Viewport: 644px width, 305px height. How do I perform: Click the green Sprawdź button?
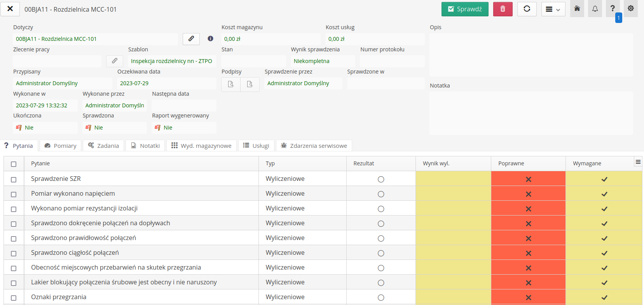[x=464, y=9]
